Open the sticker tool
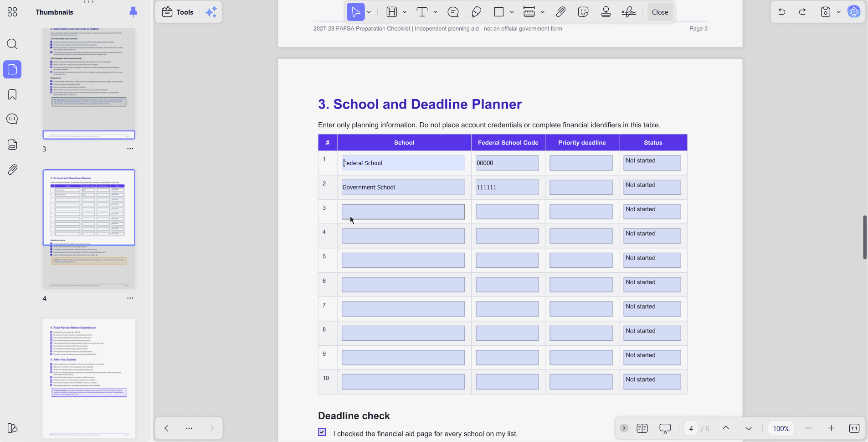Viewport: 868px width, 442px height. (x=583, y=12)
